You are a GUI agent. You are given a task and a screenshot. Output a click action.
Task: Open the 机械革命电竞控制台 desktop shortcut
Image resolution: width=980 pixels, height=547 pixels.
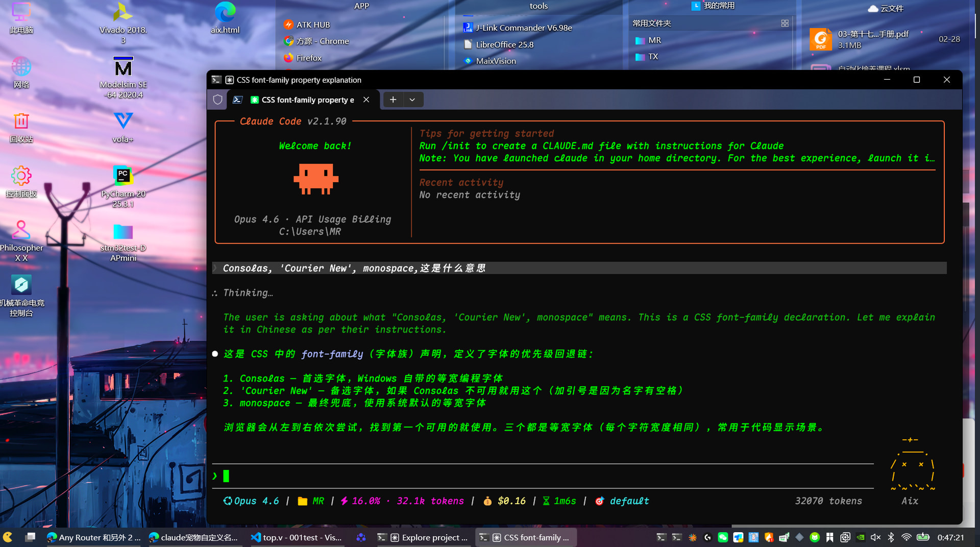pyautogui.click(x=21, y=296)
